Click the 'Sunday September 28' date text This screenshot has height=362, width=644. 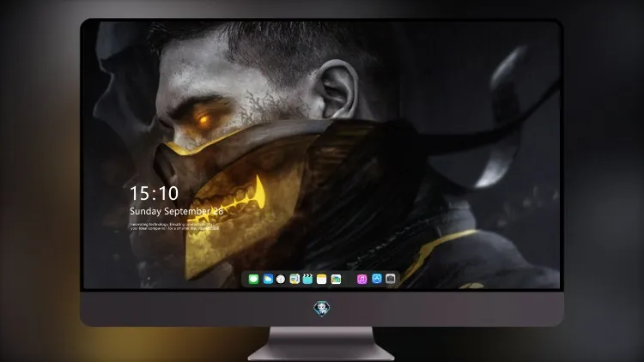(x=177, y=211)
